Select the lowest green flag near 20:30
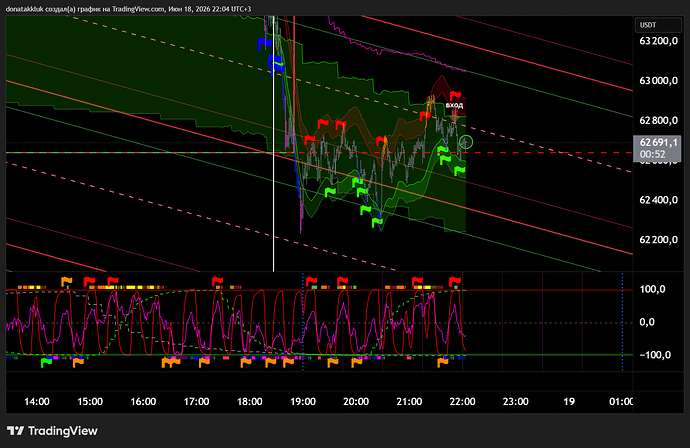The width and height of the screenshot is (690, 448). (377, 222)
